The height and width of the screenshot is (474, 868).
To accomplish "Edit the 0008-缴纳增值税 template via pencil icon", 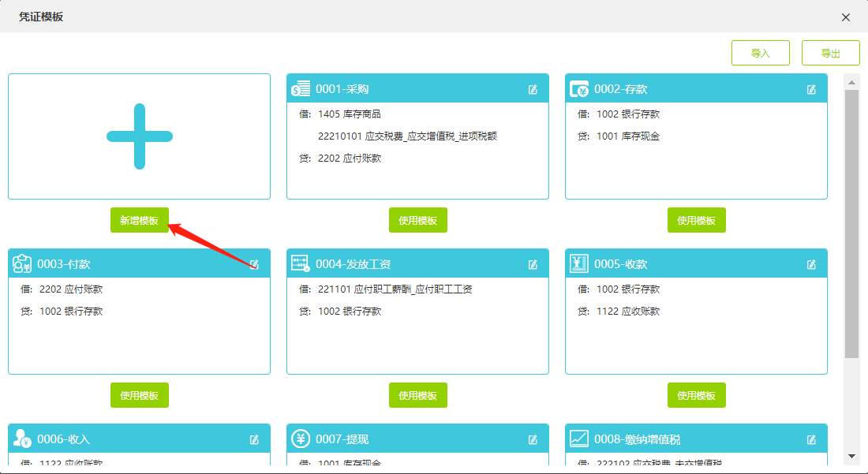I will click(x=811, y=439).
